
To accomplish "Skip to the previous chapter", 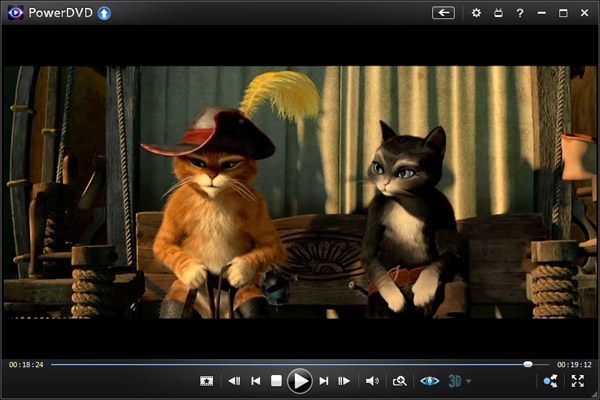I will (x=256, y=381).
